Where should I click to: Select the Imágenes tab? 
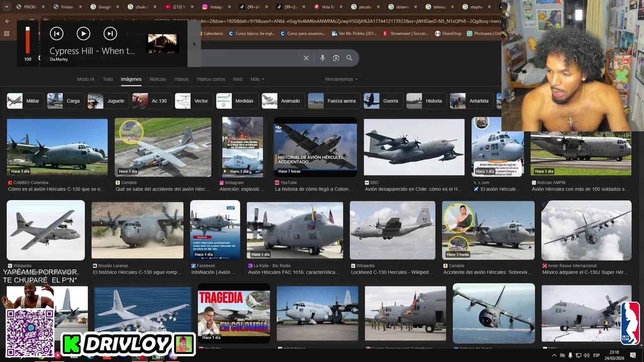tap(131, 79)
